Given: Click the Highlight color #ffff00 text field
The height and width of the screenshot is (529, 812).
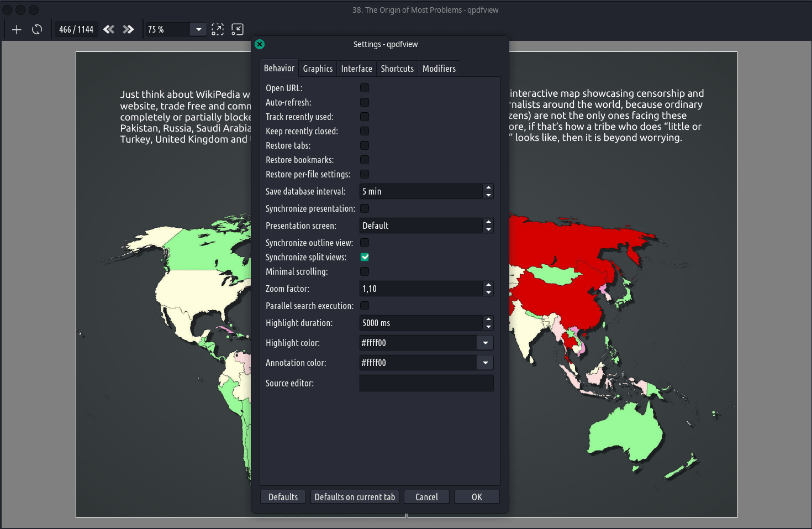Looking at the screenshot, I should click(418, 343).
